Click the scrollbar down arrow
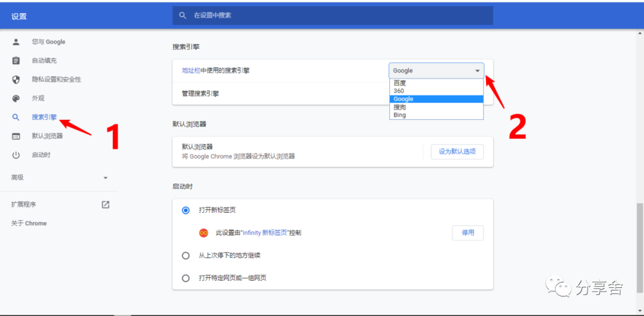The width and height of the screenshot is (644, 316). point(639,311)
